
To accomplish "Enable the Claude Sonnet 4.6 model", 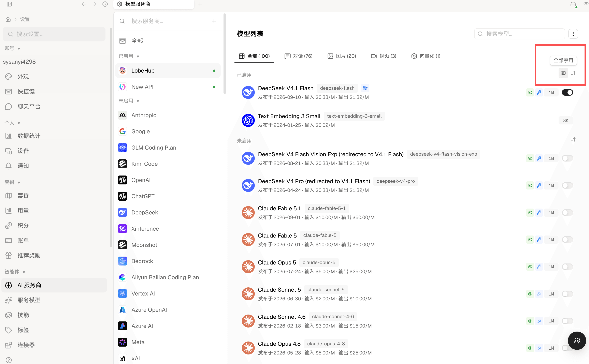I will tap(567, 321).
